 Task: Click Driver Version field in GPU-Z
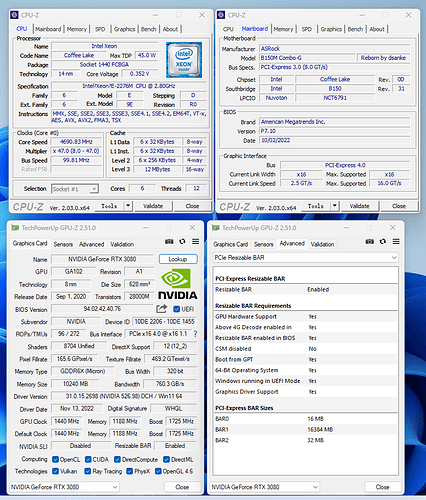coord(124,396)
